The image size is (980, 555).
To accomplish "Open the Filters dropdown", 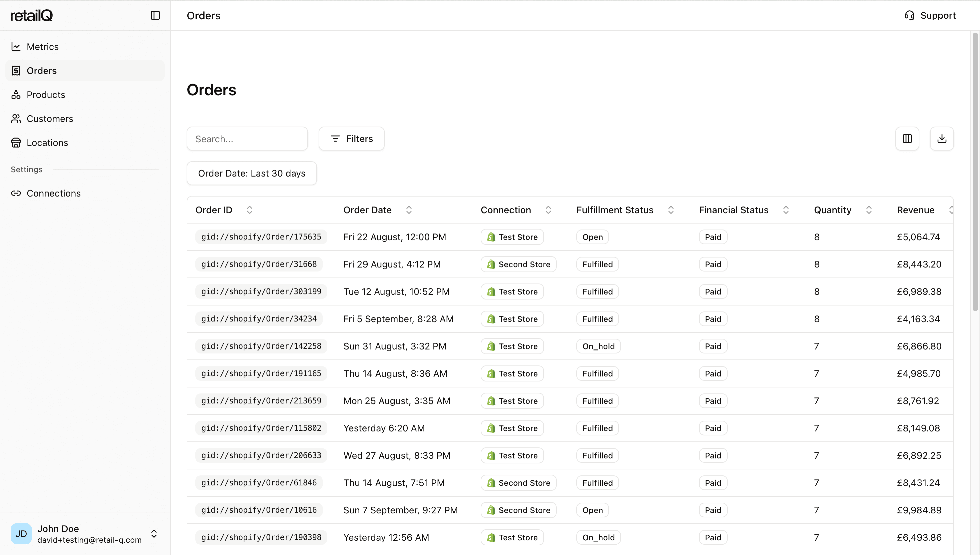I will point(351,139).
